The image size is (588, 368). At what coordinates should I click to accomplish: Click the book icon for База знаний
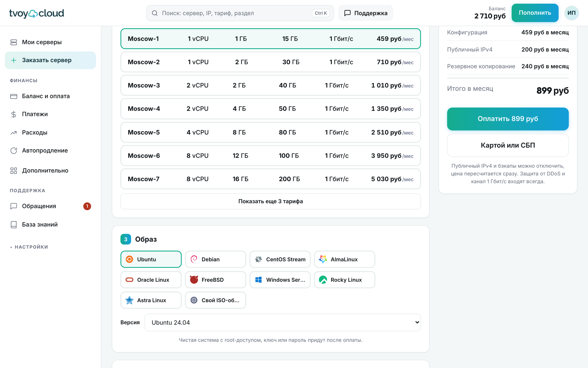pyautogui.click(x=14, y=225)
